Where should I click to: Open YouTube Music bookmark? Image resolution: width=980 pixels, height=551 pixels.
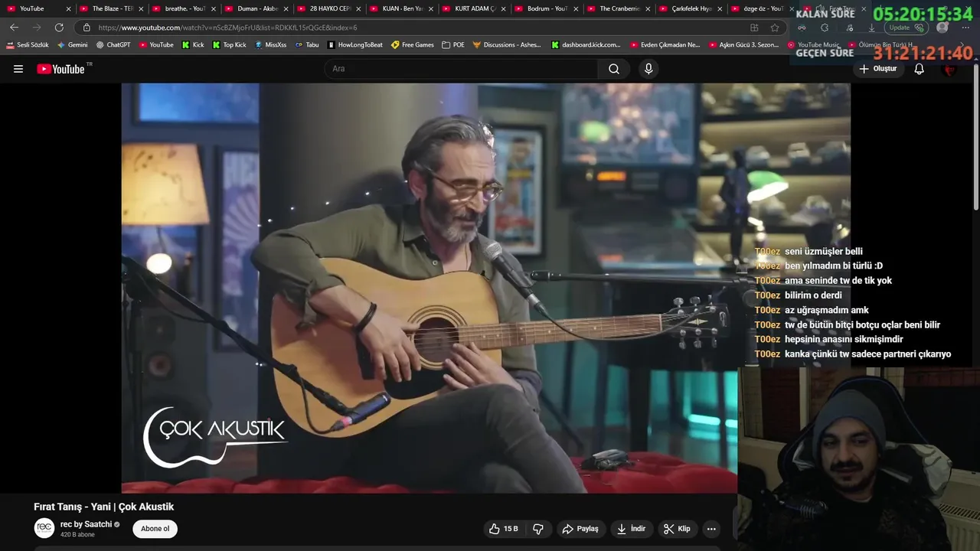click(x=813, y=45)
